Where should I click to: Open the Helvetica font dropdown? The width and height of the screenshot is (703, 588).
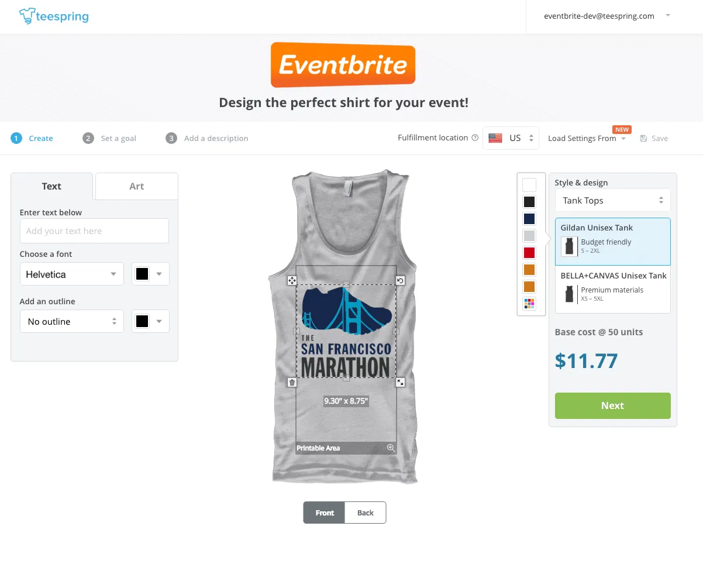coord(72,274)
